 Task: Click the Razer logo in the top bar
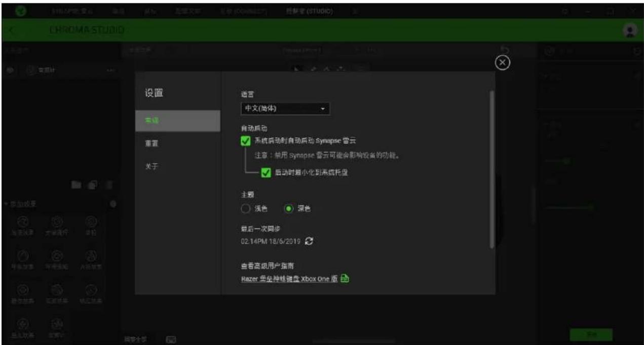click(21, 11)
